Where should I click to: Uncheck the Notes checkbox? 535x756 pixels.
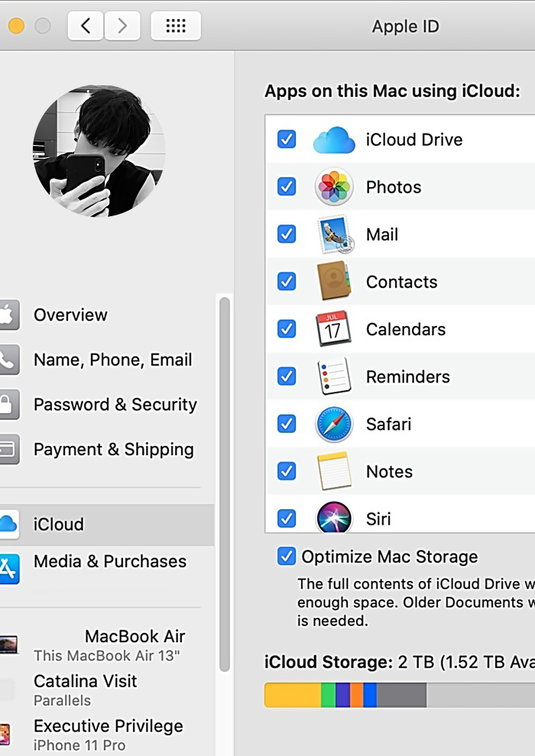click(x=287, y=471)
